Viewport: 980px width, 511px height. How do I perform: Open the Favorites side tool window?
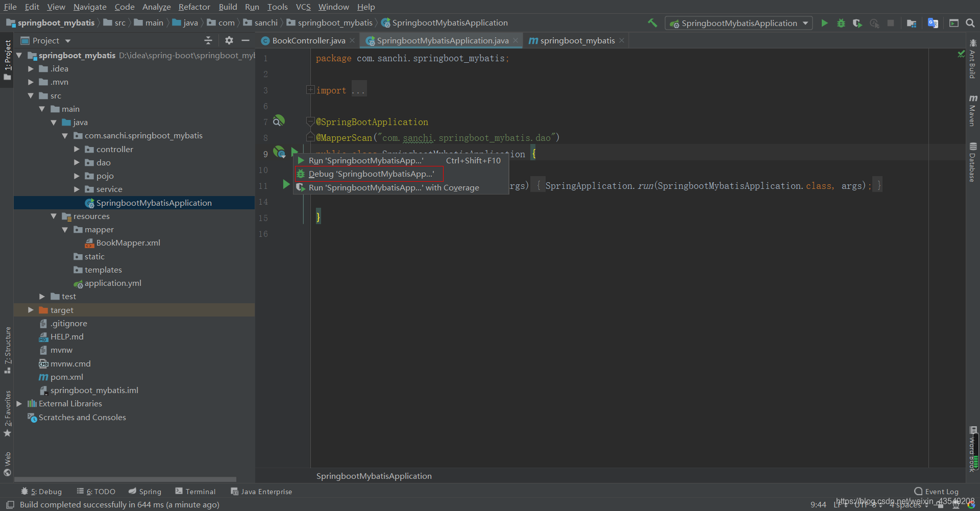pyautogui.click(x=8, y=413)
